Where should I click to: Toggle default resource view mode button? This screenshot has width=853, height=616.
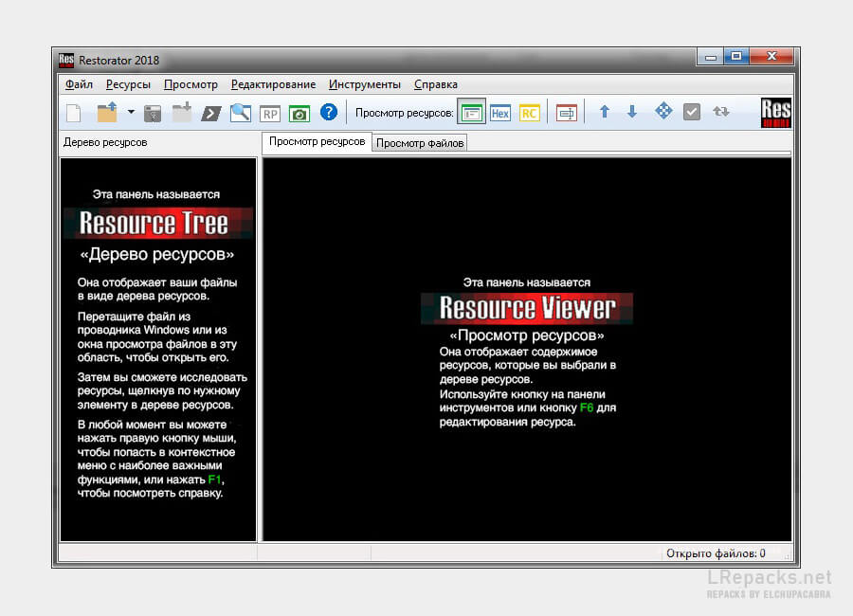coord(471,113)
